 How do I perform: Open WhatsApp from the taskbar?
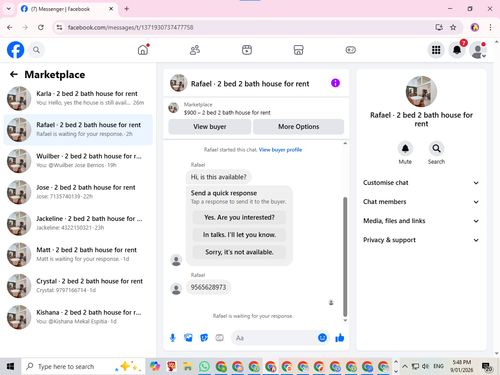point(204,367)
